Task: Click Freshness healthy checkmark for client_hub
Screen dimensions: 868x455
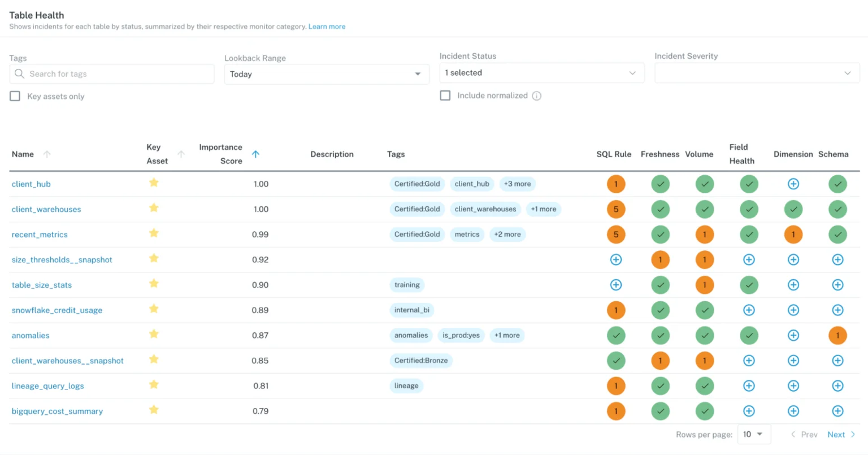Action: (660, 184)
